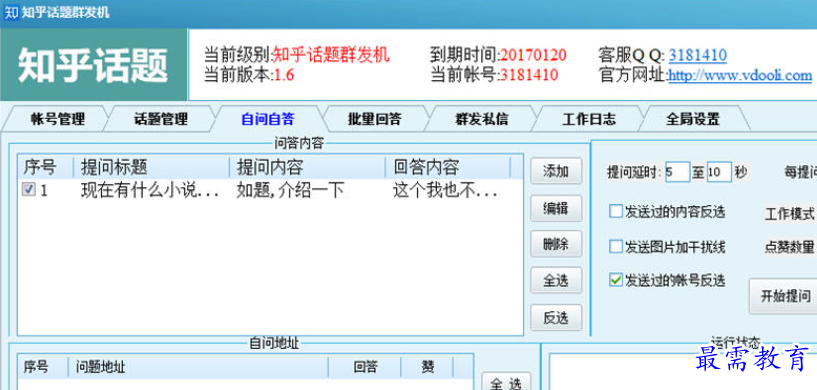This screenshot has height=390, width=817.
Task: Click the maximum delay field showing 10
Action: point(719,172)
